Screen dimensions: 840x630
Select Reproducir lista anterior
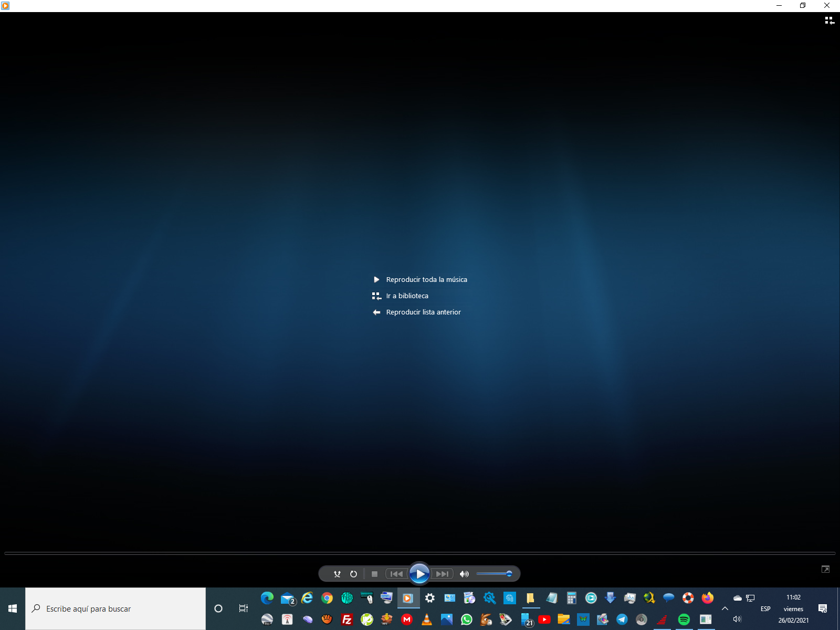(423, 312)
